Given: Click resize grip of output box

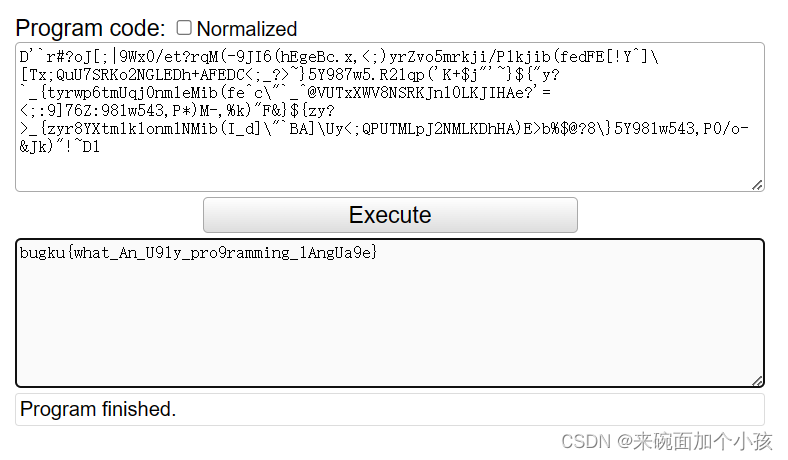Looking at the screenshot, I should pyautogui.click(x=757, y=380).
